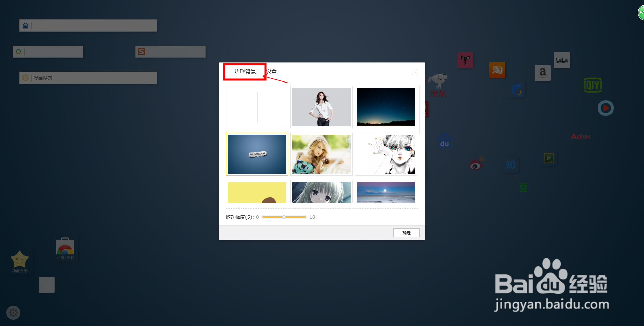This screenshot has width=644, height=326.
Task: Select the silver-haired anime girl background
Action: (321, 192)
